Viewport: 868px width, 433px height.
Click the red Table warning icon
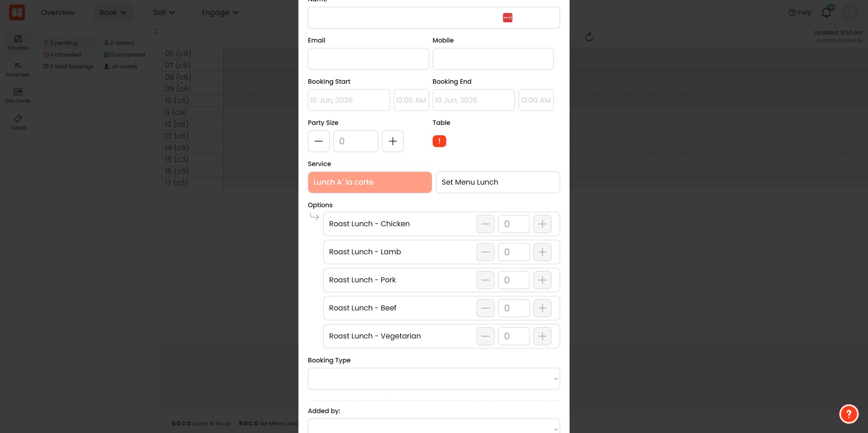tap(439, 141)
